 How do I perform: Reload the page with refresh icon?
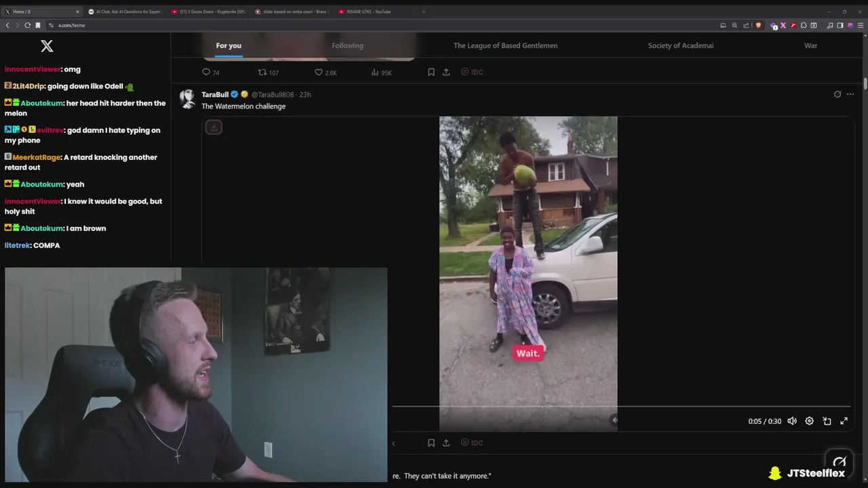[27, 25]
